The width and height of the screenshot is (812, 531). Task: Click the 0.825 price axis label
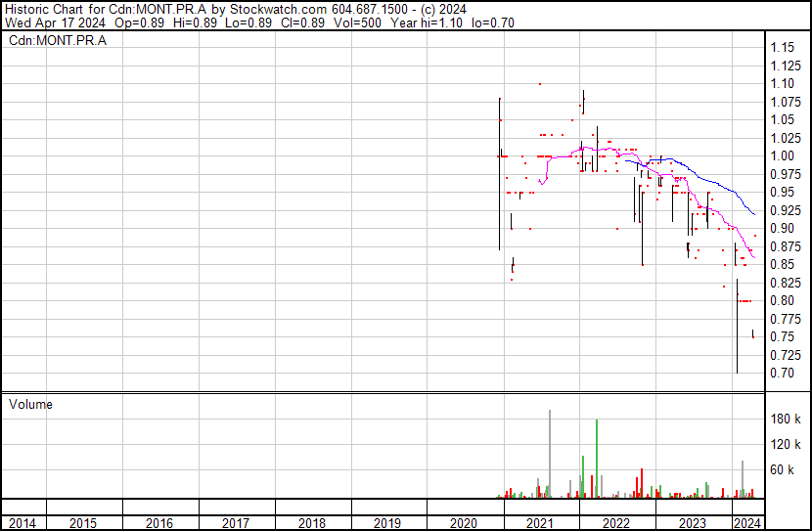coord(786,283)
